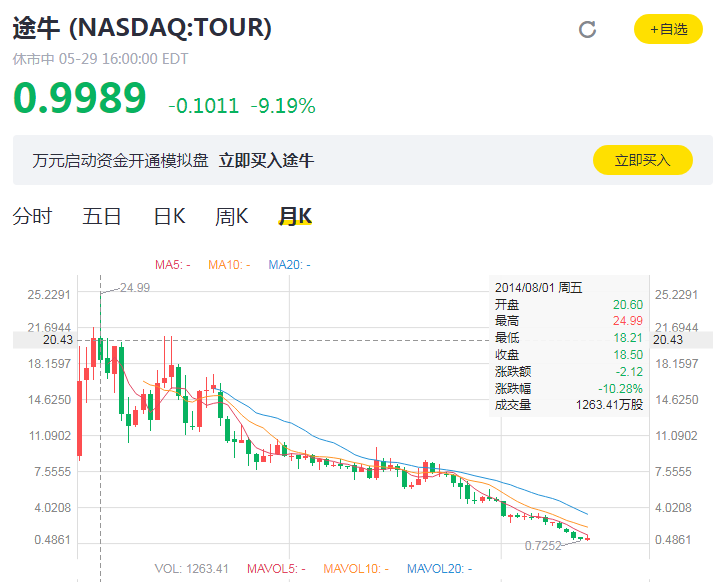
Task: Click the MA10 indicator label
Action: 229,265
